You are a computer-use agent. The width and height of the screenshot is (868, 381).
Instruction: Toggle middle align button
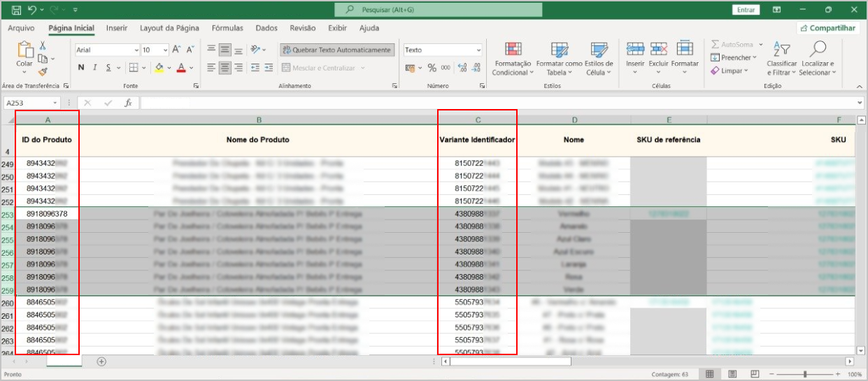(225, 50)
